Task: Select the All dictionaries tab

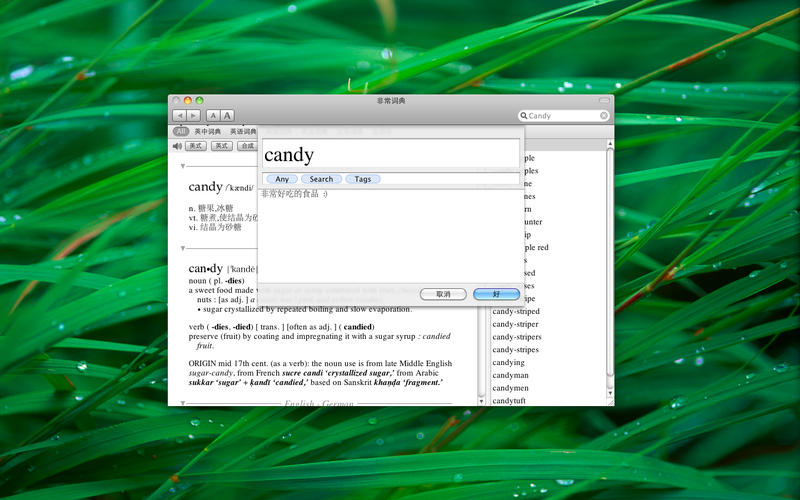Action: (x=181, y=131)
